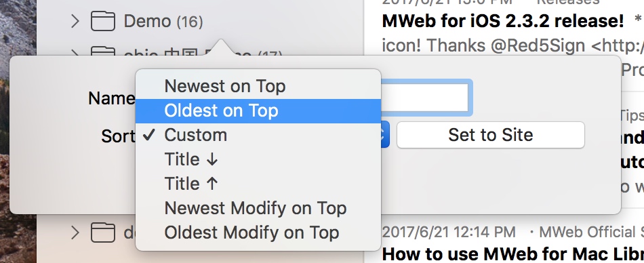Pick the checked Custom sort option
The width and height of the screenshot is (644, 263).
(258, 135)
